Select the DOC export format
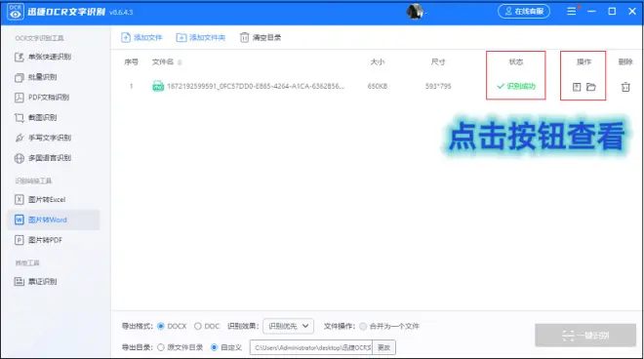The height and width of the screenshot is (359, 644). pyautogui.click(x=197, y=326)
